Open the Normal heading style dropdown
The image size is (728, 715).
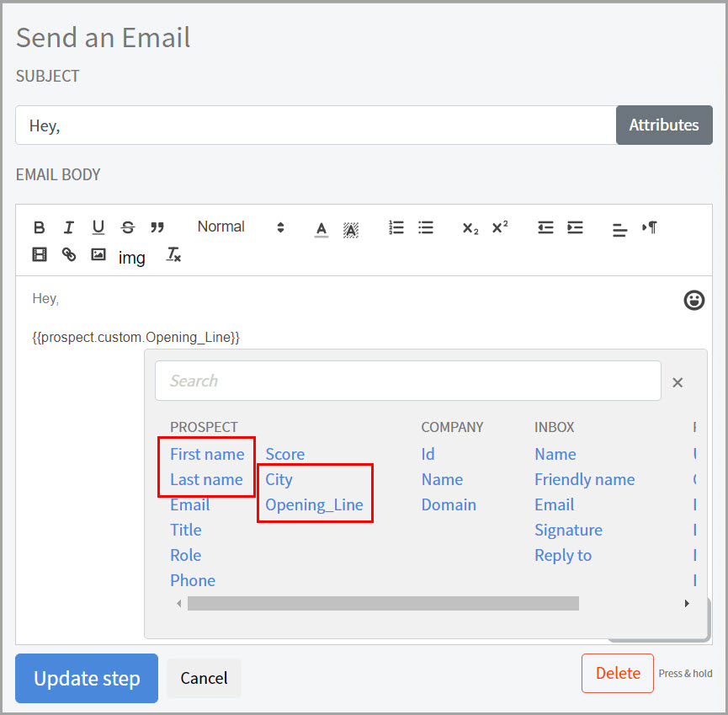pyautogui.click(x=241, y=227)
